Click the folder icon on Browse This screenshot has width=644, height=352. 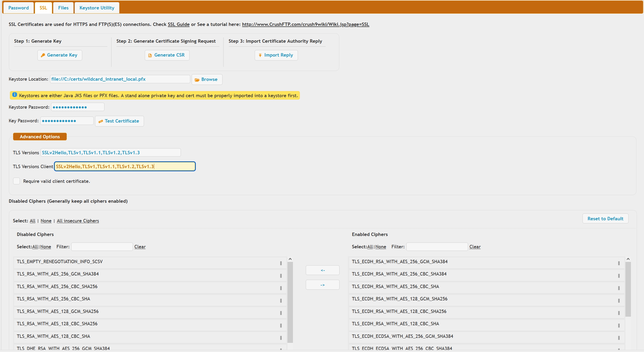pyautogui.click(x=197, y=80)
